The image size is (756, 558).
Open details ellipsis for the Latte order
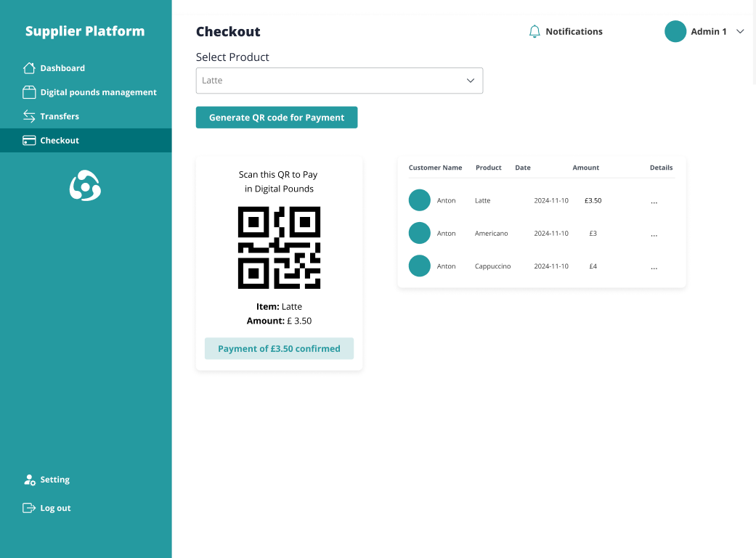pos(654,202)
